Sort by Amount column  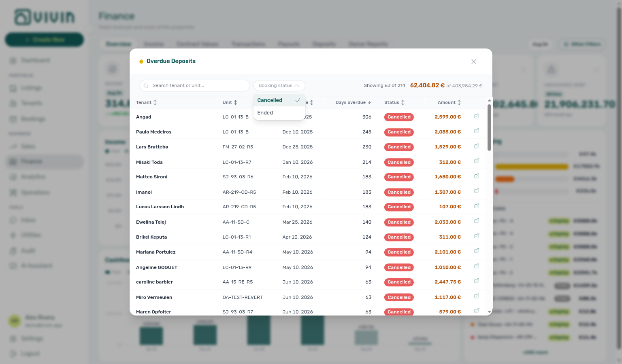449,103
